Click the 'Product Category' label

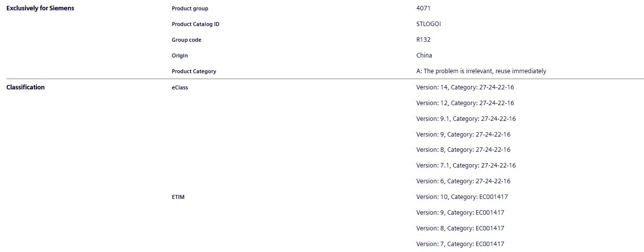click(x=194, y=71)
